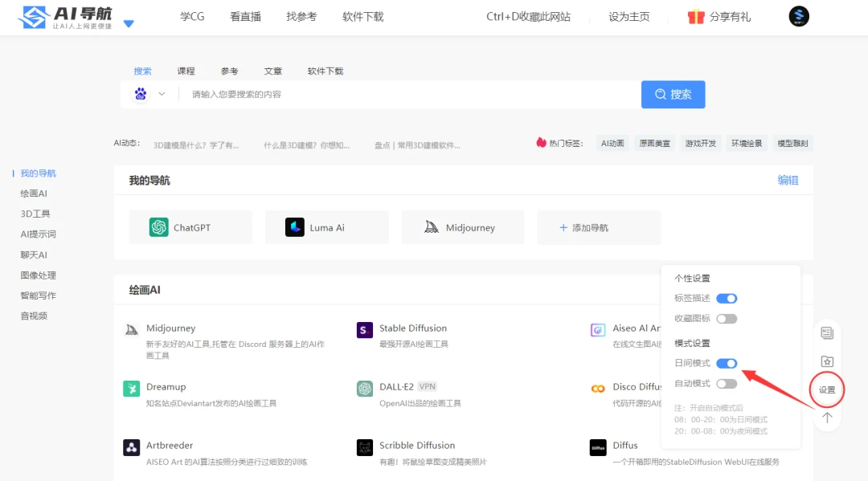Open the 看直播 menu item

[x=245, y=17]
